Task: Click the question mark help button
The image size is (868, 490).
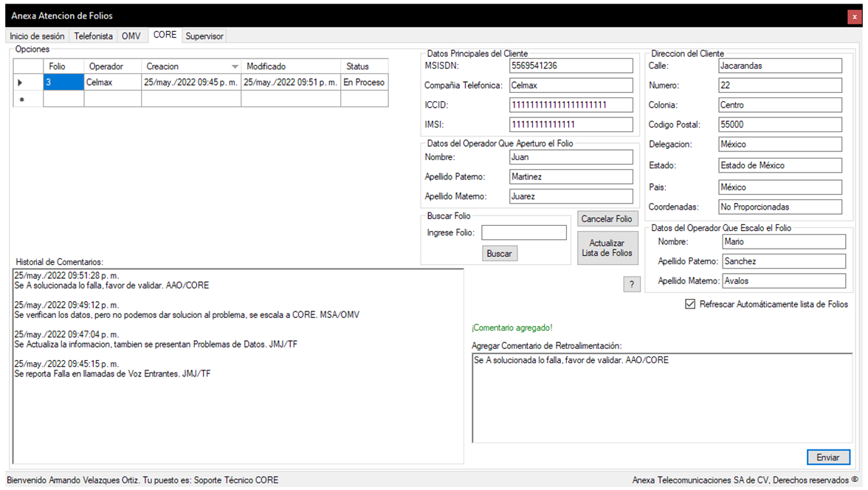Action: tap(631, 285)
